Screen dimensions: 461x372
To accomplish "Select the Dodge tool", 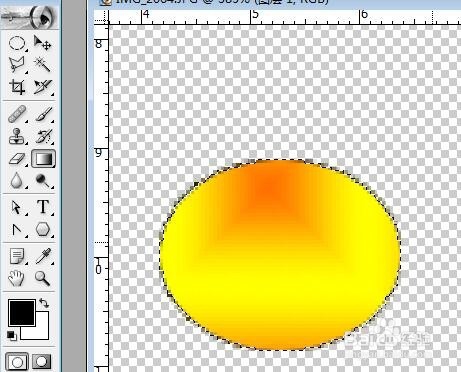I will coord(43,181).
